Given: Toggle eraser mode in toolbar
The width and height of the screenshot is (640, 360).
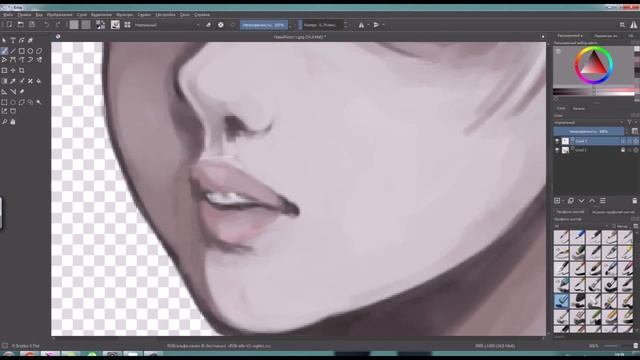Looking at the screenshot, I should (x=209, y=25).
